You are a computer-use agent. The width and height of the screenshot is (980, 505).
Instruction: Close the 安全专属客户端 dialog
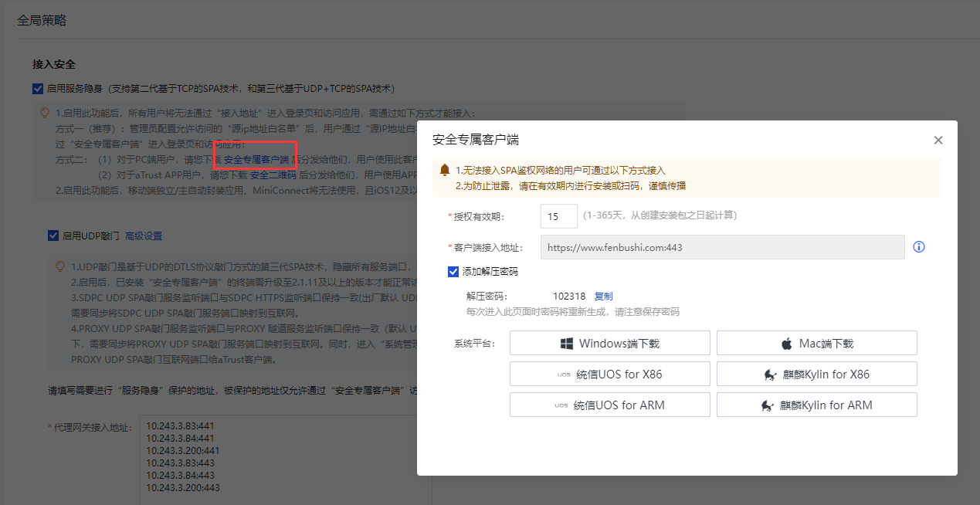(938, 141)
